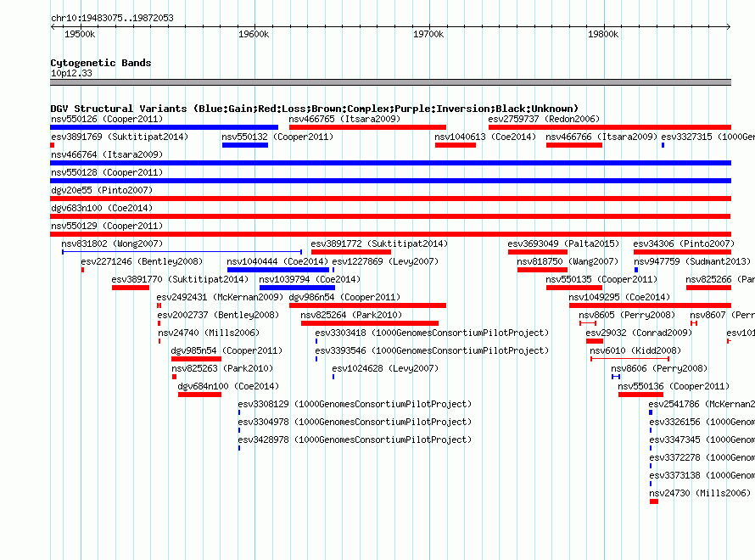The width and height of the screenshot is (755, 560).
Task: Select the nsv947759 (Sudmant2013) label
Action: (x=692, y=261)
